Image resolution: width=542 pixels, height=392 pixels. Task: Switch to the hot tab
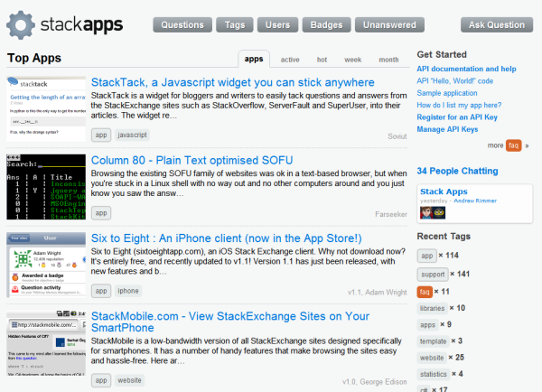(x=322, y=60)
